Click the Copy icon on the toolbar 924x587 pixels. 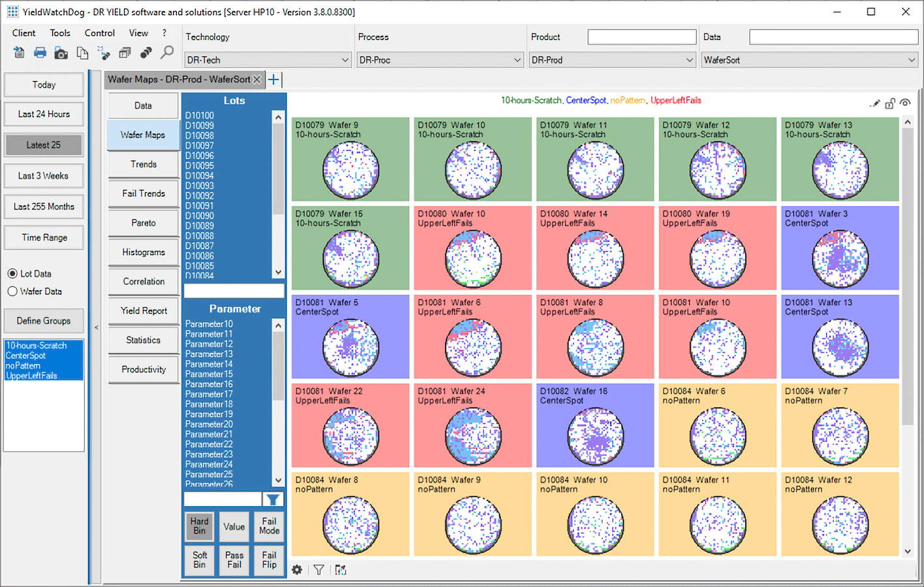[x=83, y=52]
